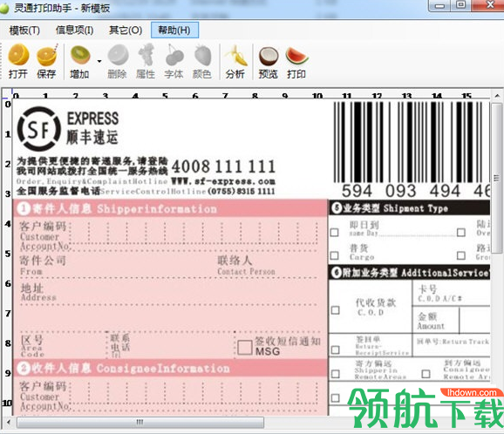504x434 pixels.
Task: Click the horizontal scrollbar left arrow
Action: (x=9, y=422)
